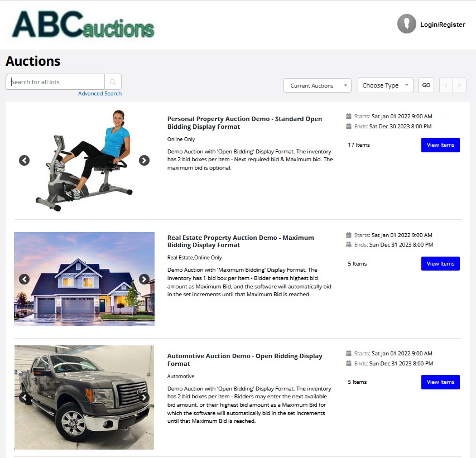
Task: View Items for Real Estate auction
Action: click(x=440, y=264)
